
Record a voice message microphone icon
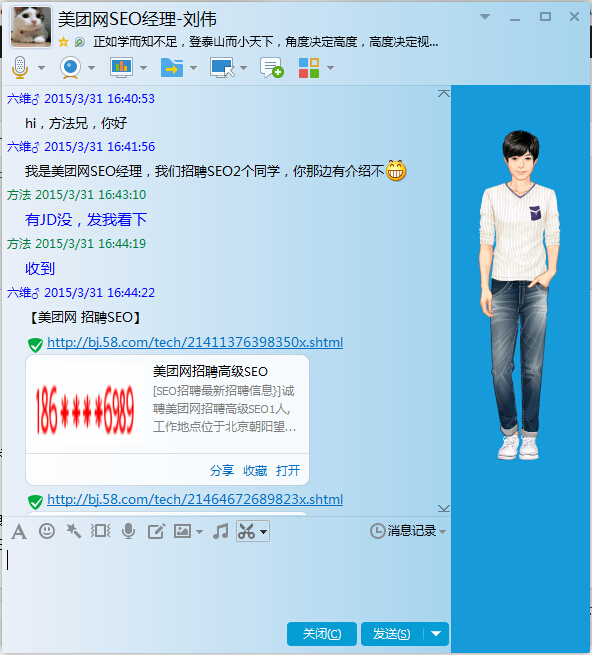129,531
